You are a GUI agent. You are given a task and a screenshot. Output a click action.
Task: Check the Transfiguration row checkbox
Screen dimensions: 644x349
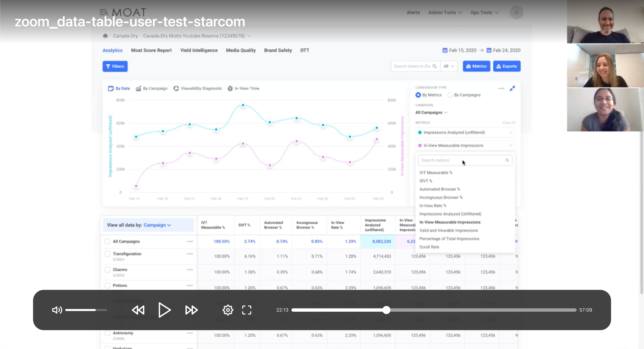pos(107,254)
